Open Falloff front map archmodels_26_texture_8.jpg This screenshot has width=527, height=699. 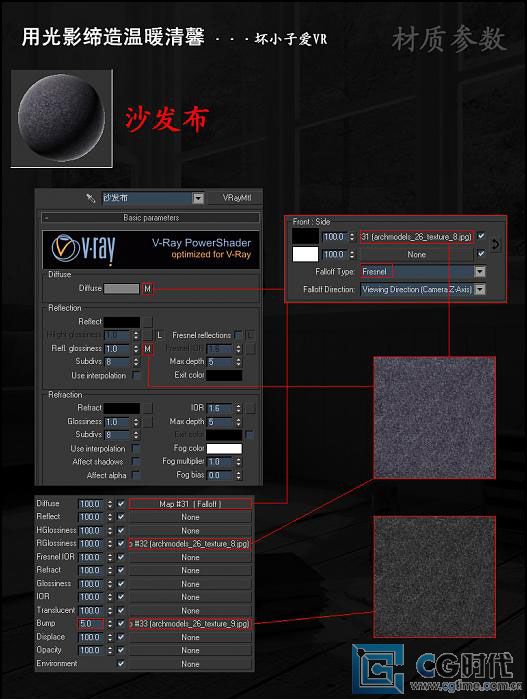click(x=416, y=237)
